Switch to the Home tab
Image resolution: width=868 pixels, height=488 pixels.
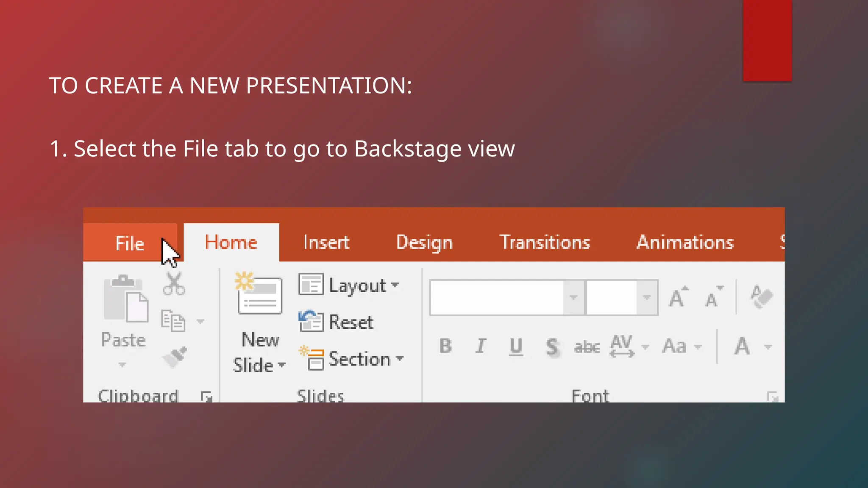pyautogui.click(x=231, y=242)
